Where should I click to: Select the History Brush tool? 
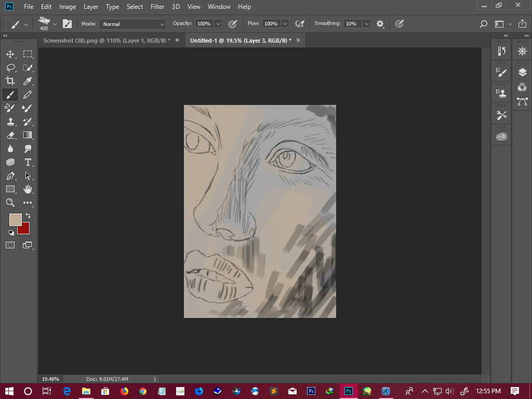point(28,122)
